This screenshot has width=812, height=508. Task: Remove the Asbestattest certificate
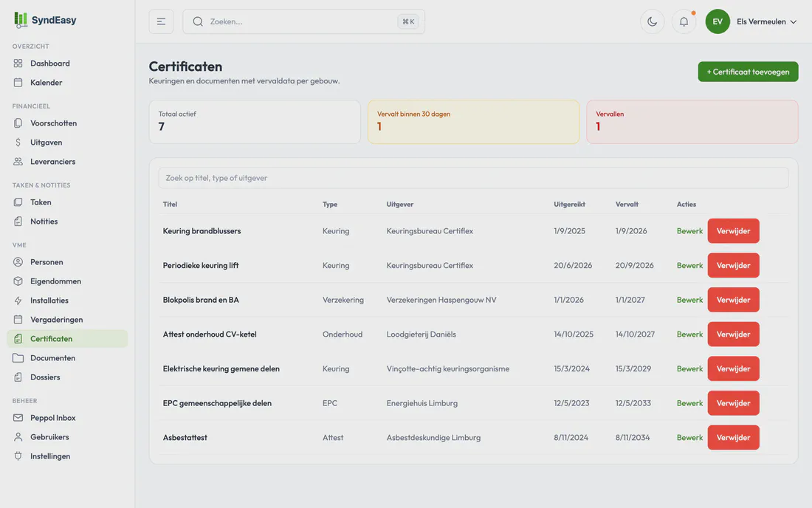click(x=733, y=438)
